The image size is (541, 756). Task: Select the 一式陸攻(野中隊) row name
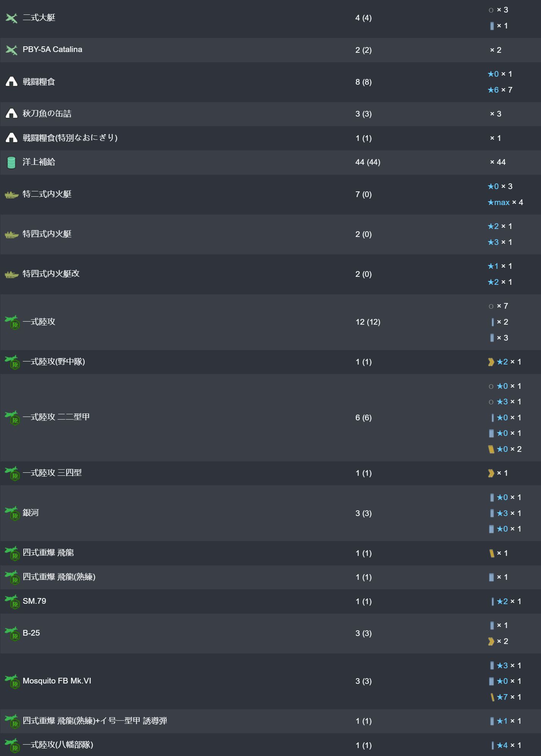[x=54, y=362]
